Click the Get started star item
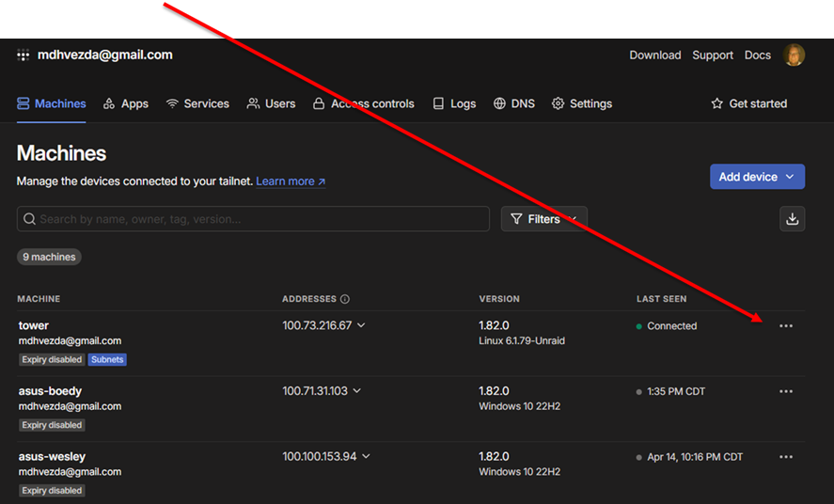This screenshot has height=504, width=834. coord(748,103)
